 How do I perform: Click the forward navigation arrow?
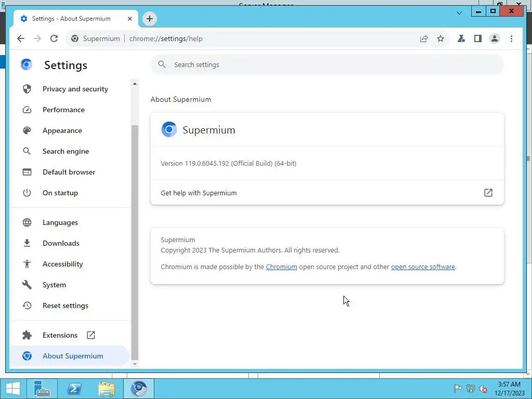[37, 38]
